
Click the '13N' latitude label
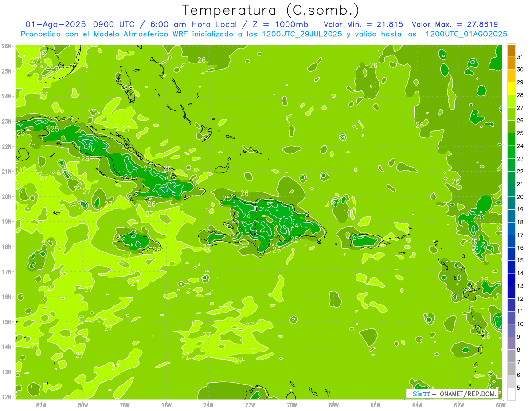click(x=6, y=372)
